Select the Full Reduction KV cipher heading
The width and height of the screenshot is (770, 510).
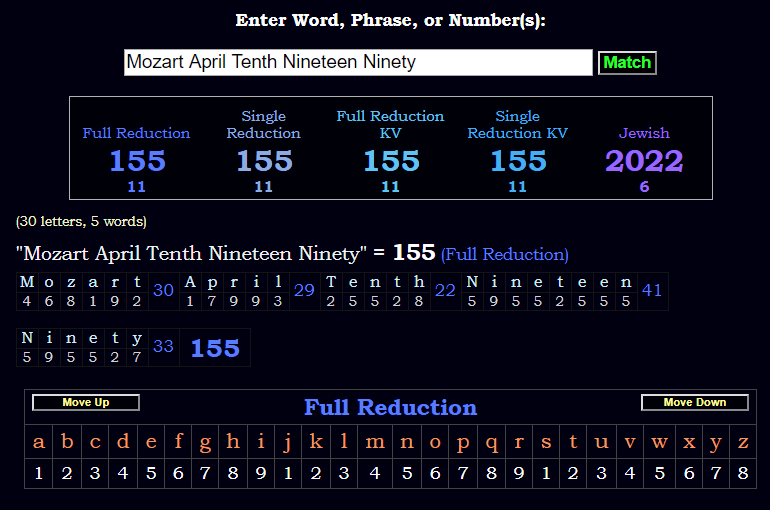[x=390, y=125]
